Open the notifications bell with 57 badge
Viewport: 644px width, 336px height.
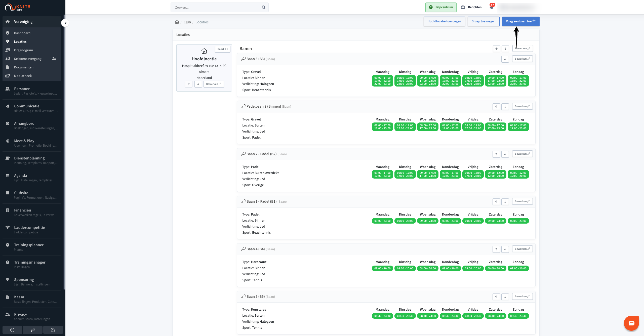pos(491,7)
